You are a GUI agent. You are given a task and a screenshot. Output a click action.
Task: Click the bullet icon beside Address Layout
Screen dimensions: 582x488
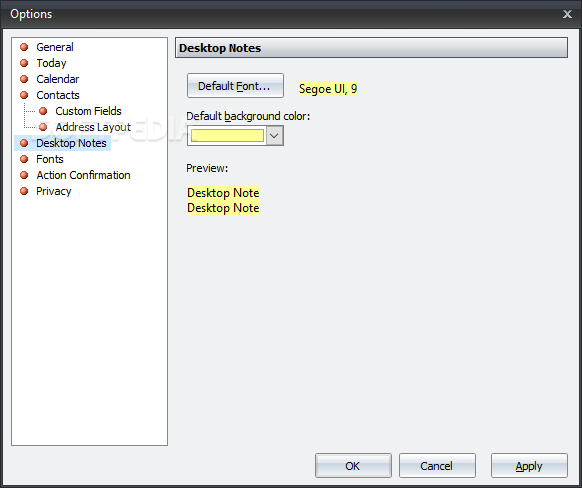point(43,127)
